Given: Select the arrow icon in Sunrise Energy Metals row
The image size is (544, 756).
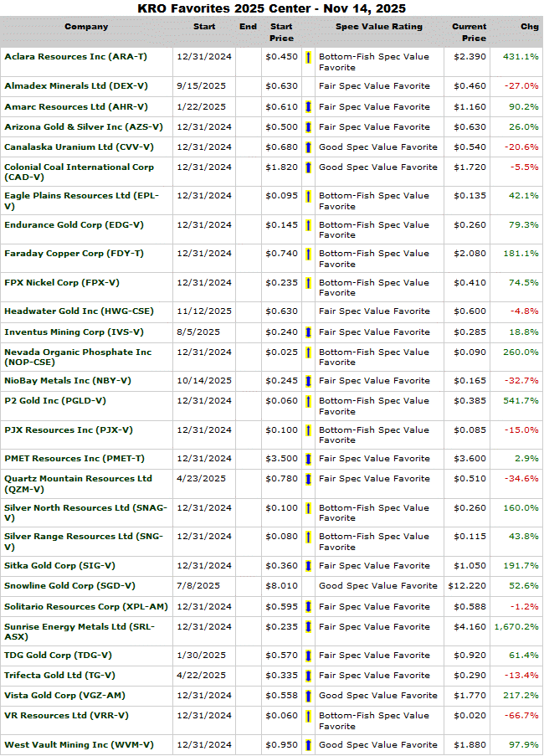Looking at the screenshot, I should point(308,627).
